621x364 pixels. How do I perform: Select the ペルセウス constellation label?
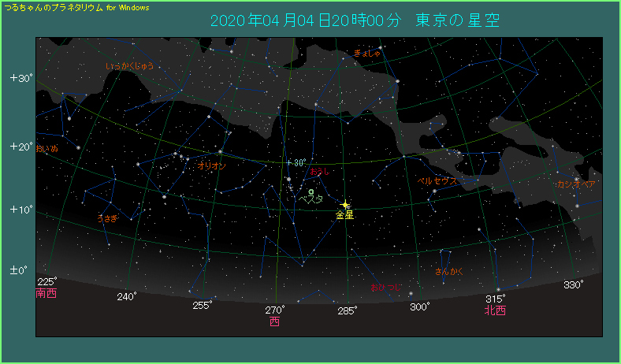coord(437,180)
